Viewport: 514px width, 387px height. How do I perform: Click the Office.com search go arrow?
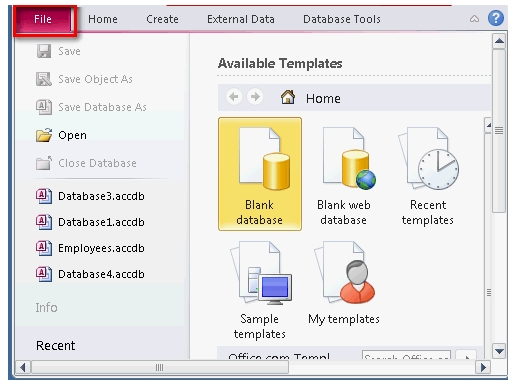point(466,355)
